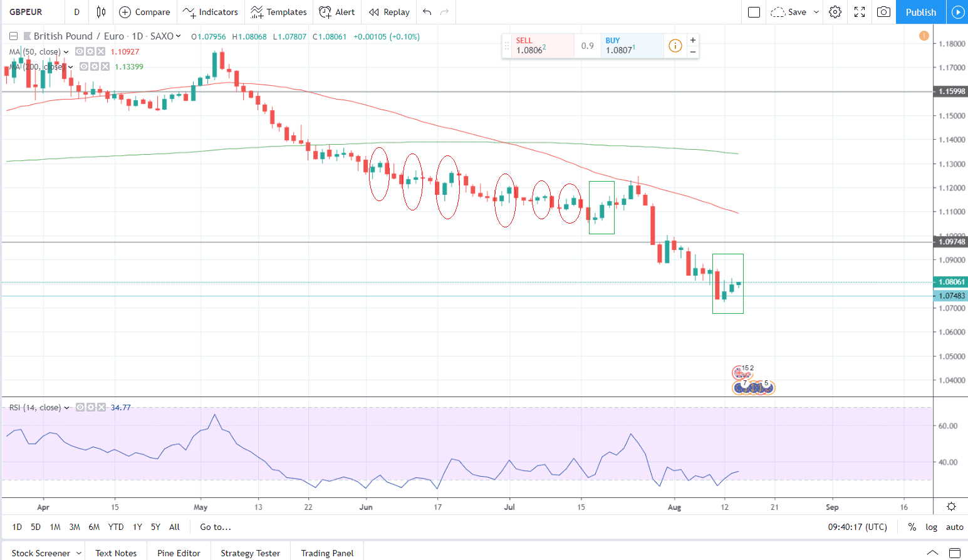This screenshot has height=560, width=968.
Task: Undo the last chart action
Action: coord(427,12)
